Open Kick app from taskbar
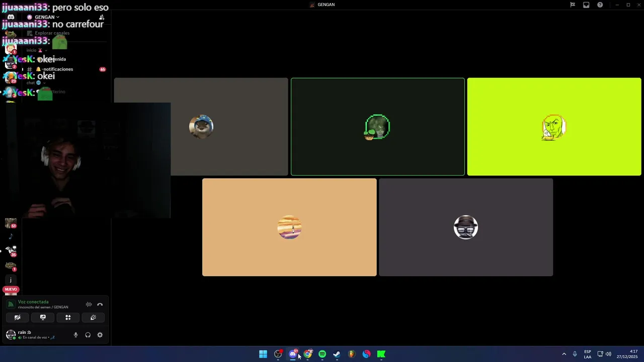 [381, 354]
